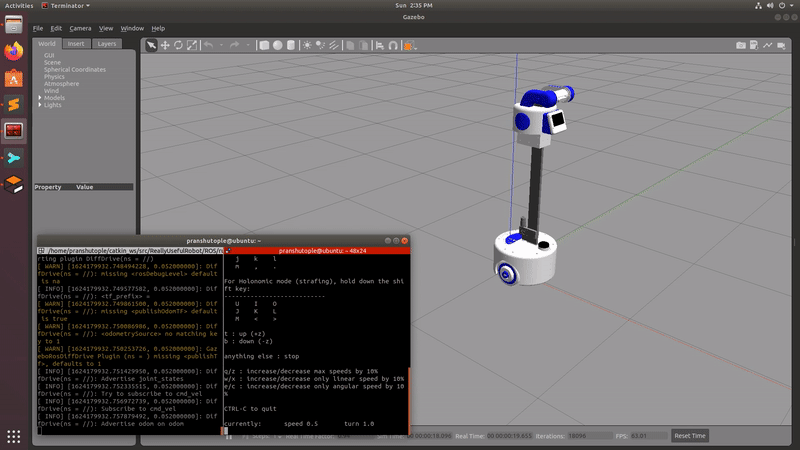Viewport: 800px width, 450px height.
Task: Open the volume indicator
Action: point(770,6)
